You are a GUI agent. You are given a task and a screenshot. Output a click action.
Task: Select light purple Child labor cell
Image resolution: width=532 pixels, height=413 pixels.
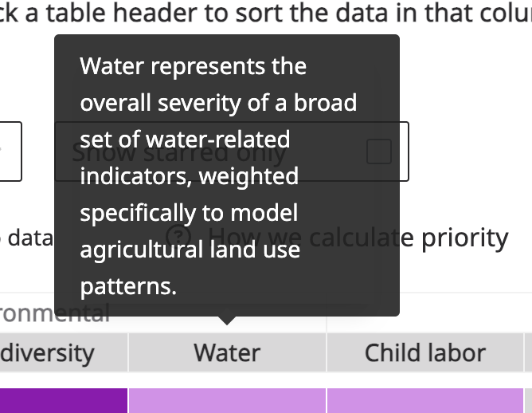click(x=424, y=400)
